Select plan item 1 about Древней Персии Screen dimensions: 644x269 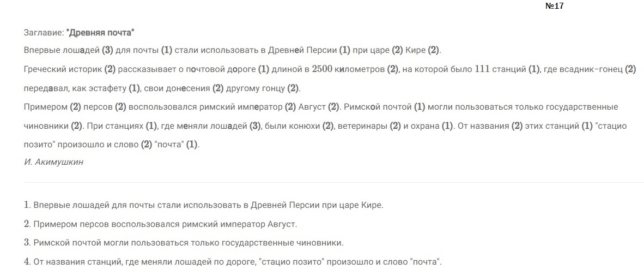point(204,205)
